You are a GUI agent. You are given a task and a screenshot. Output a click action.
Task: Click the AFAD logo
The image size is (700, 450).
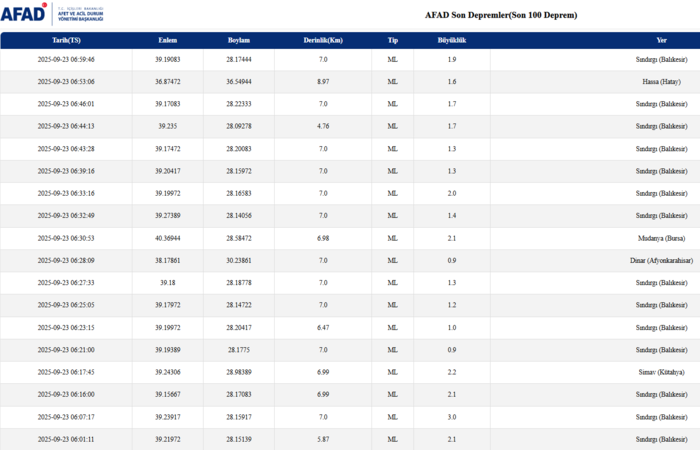click(52, 13)
